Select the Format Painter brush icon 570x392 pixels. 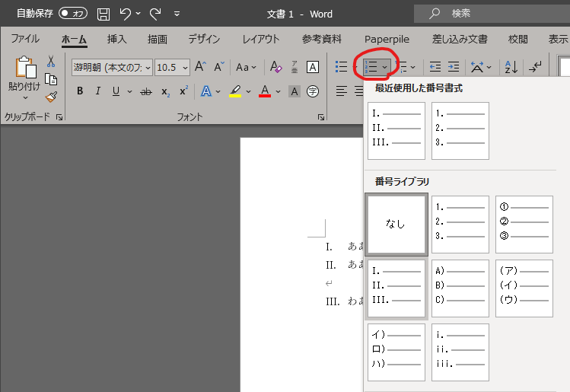click(x=51, y=97)
